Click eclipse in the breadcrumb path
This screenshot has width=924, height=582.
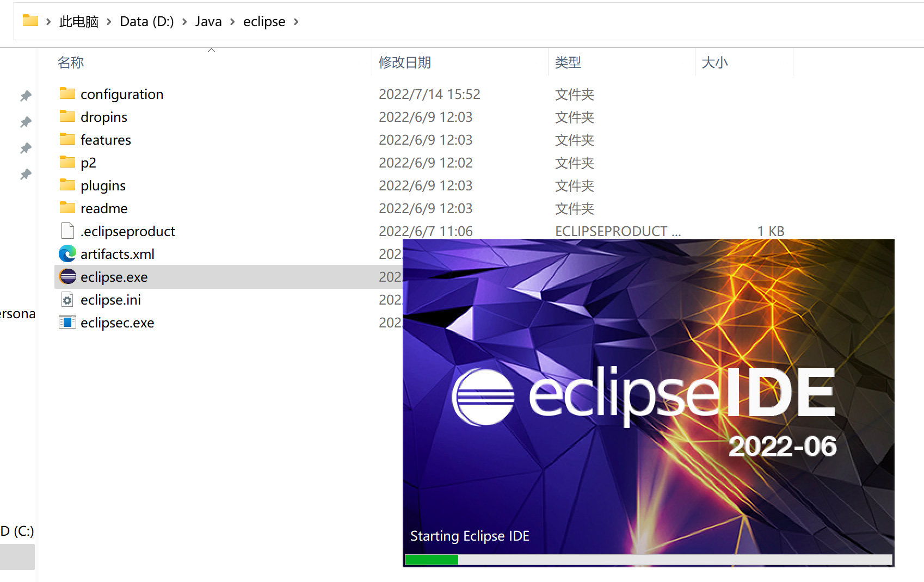264,22
